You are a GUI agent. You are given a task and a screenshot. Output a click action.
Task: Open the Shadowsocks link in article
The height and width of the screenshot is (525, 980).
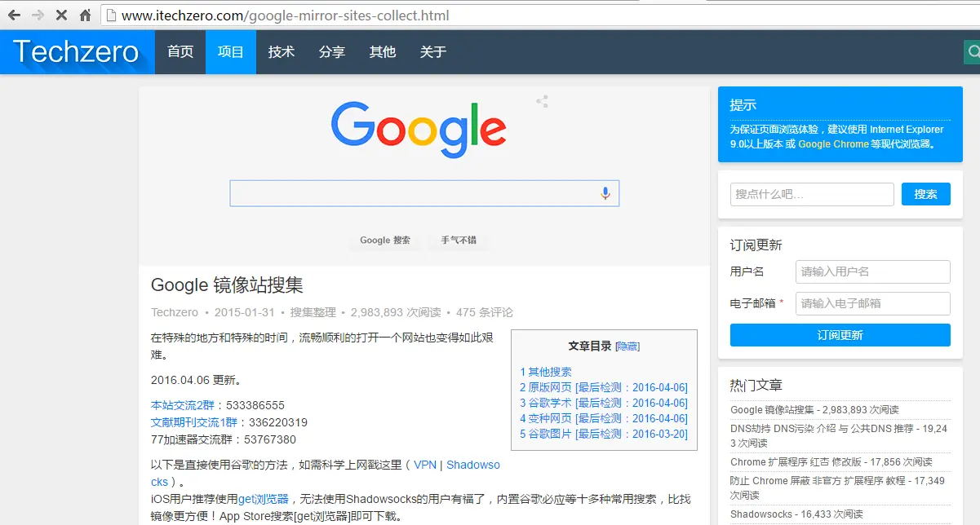pyautogui.click(x=473, y=465)
